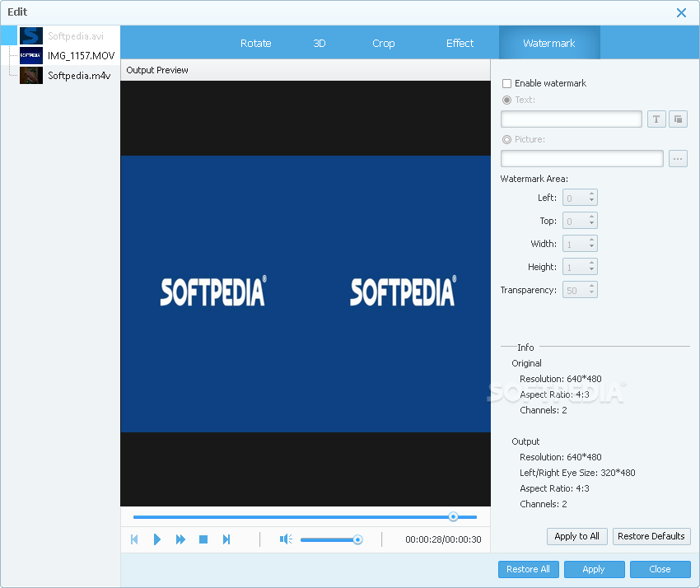Image resolution: width=700 pixels, height=588 pixels.
Task: Increase the Height value stepper
Action: (591, 264)
